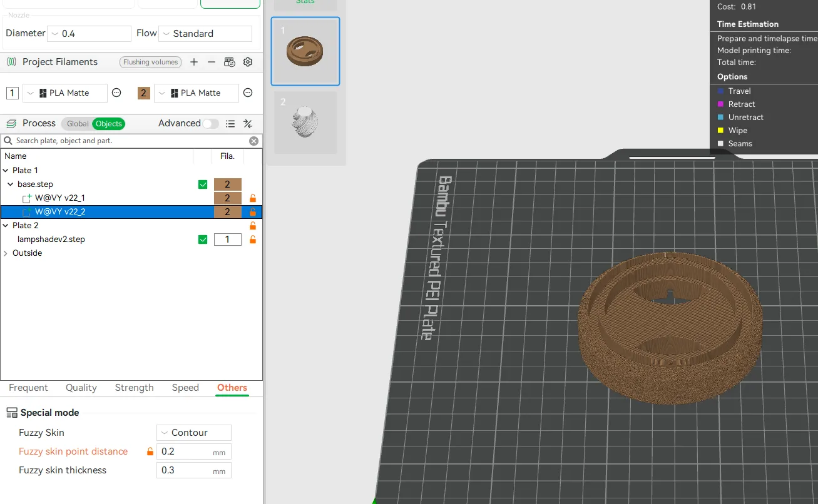Click the Name column header
This screenshot has width=818, height=504.
[16, 156]
